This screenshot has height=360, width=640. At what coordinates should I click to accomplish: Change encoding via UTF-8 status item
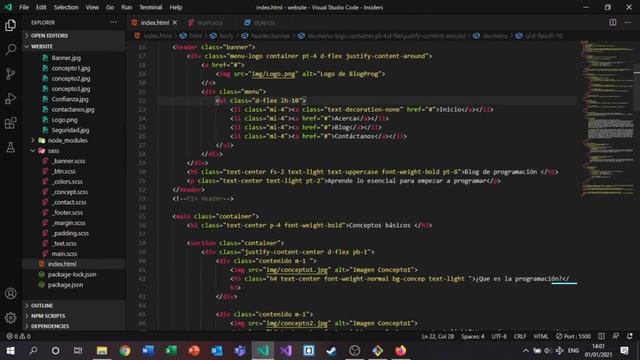point(499,336)
